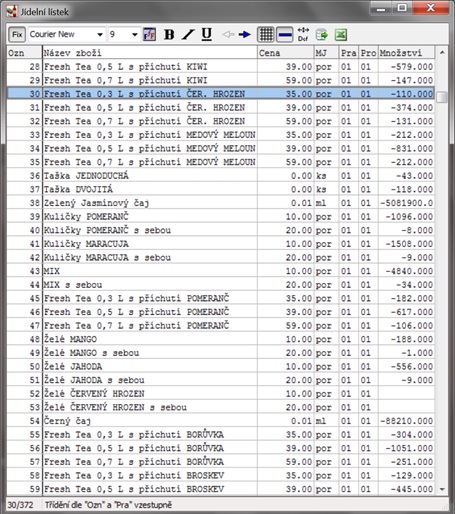Toggle the Fix font button

point(17,34)
